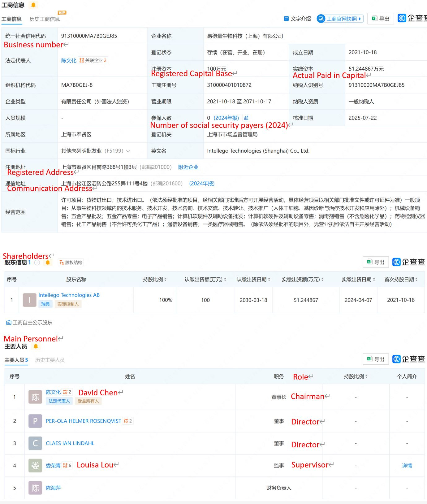This screenshot has width=427, height=504.
Task: Open legal representative 陈文化 link in business info
Action: coord(69,60)
